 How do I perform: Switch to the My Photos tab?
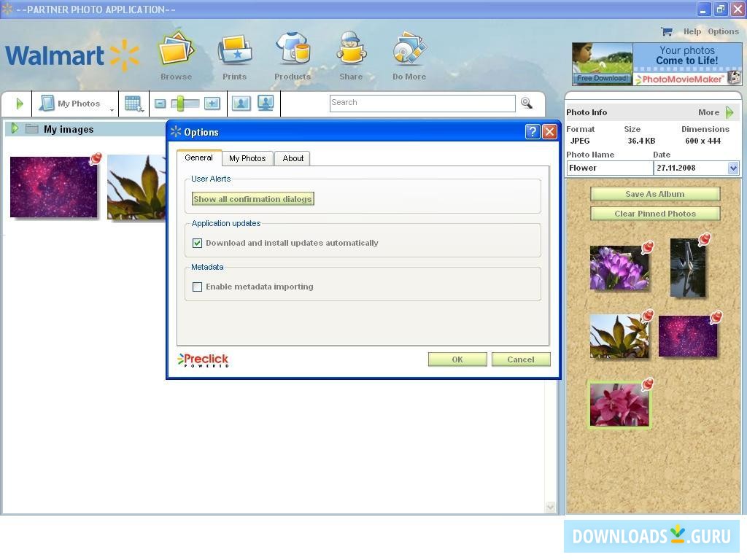point(247,158)
